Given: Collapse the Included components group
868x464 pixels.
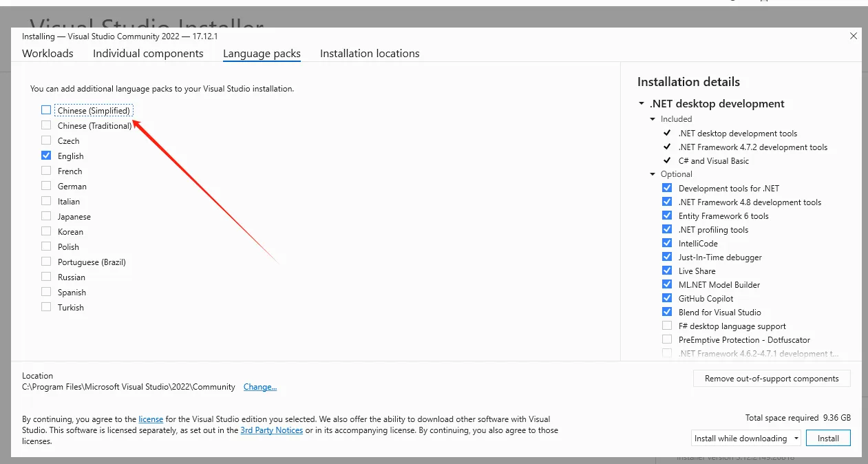Looking at the screenshot, I should pos(653,119).
